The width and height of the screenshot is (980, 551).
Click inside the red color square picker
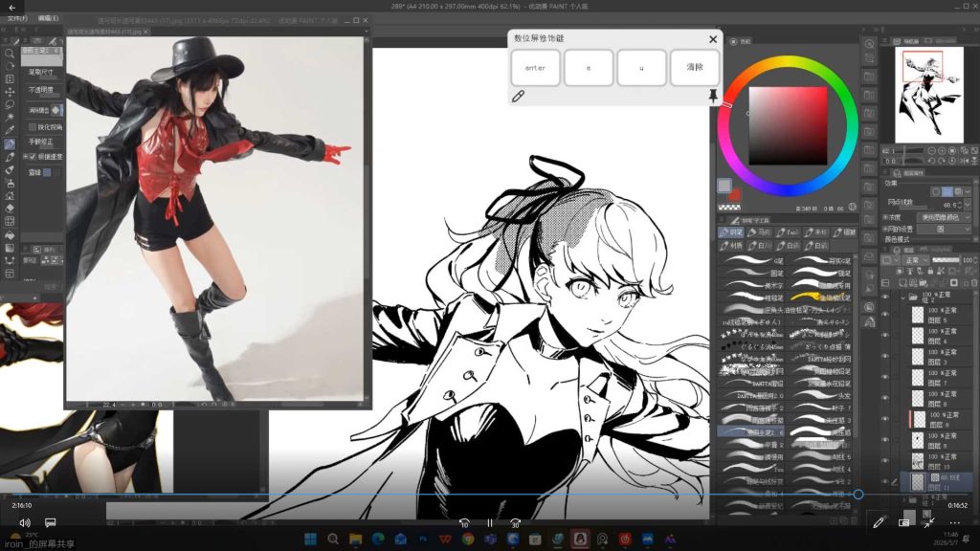[x=788, y=125]
